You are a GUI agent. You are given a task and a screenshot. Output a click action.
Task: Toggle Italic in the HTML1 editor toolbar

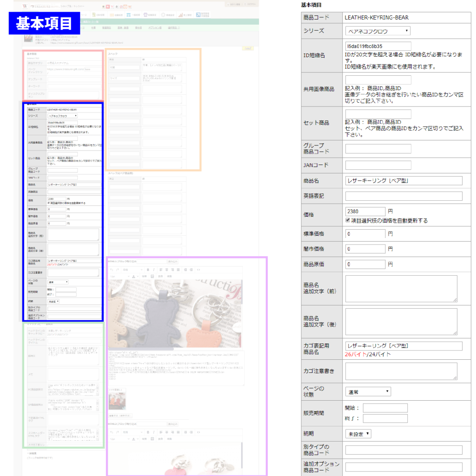(x=153, y=270)
